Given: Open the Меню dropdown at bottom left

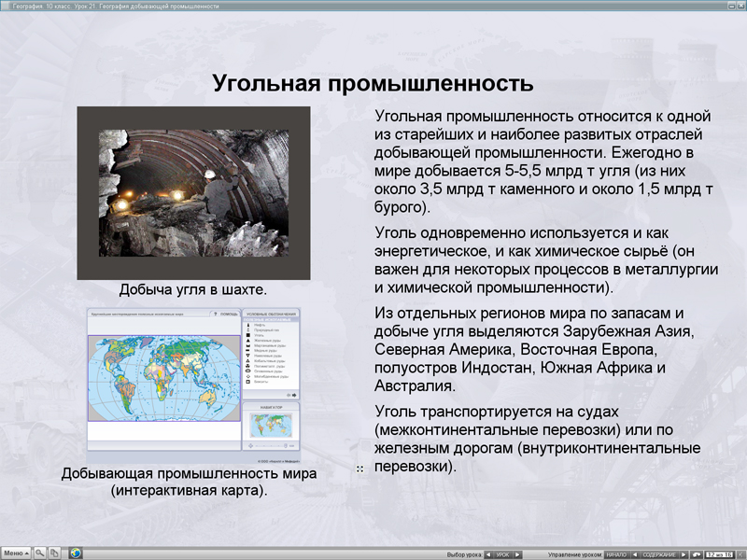Looking at the screenshot, I should click(17, 551).
